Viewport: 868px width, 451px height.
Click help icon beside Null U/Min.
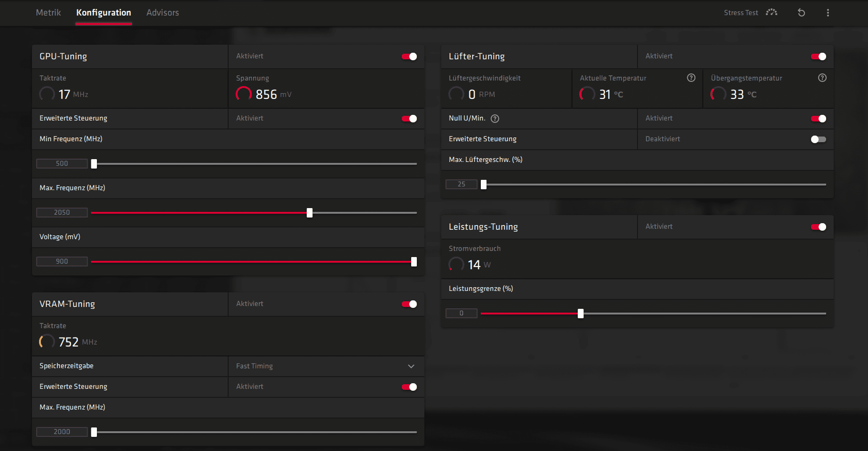click(495, 119)
